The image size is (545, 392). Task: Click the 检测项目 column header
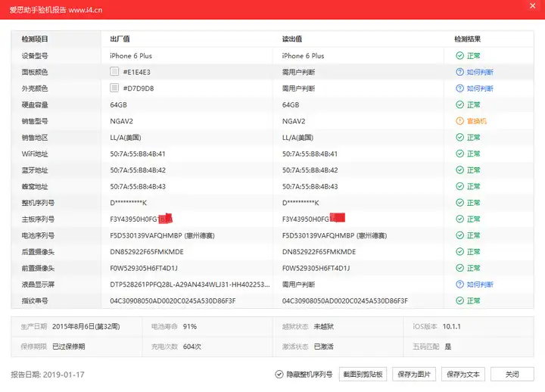tap(35, 39)
